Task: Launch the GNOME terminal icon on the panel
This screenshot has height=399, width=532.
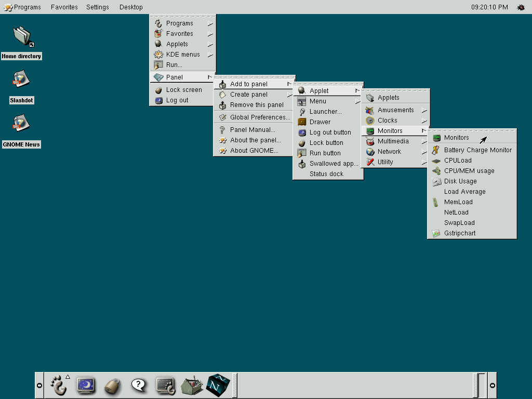Action: 165,385
